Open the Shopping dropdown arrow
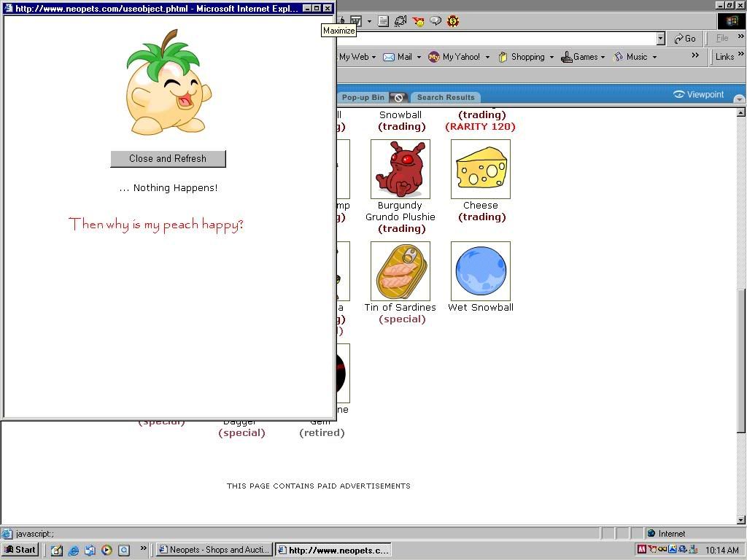 [551, 57]
